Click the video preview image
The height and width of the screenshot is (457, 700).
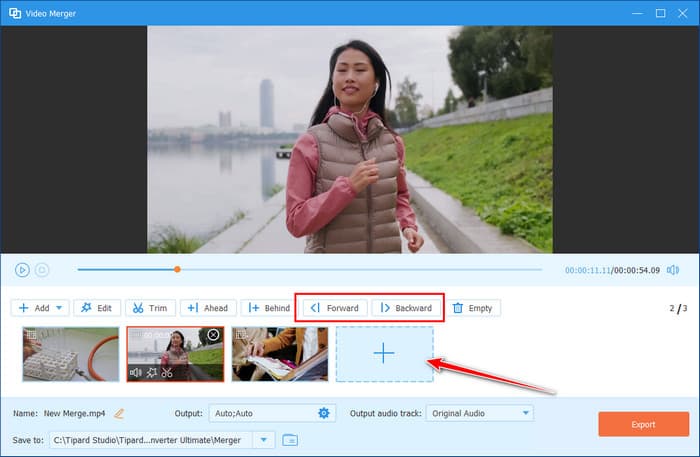pyautogui.click(x=350, y=139)
